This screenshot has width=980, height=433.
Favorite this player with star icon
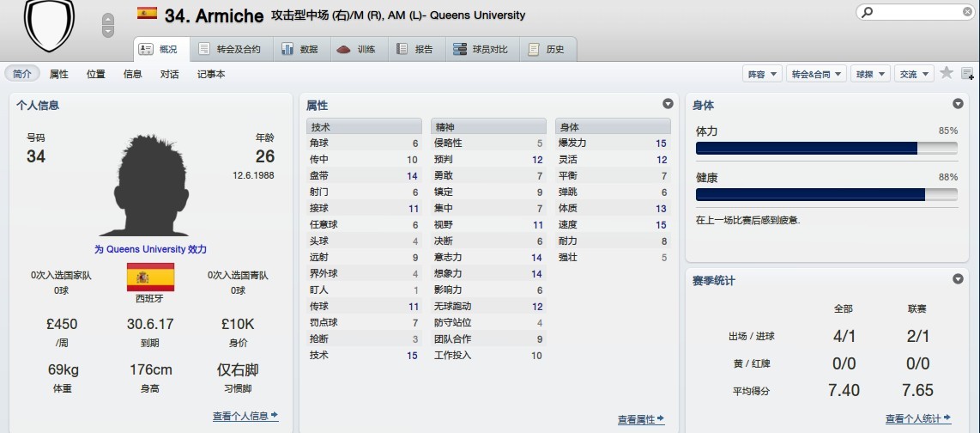tap(947, 74)
